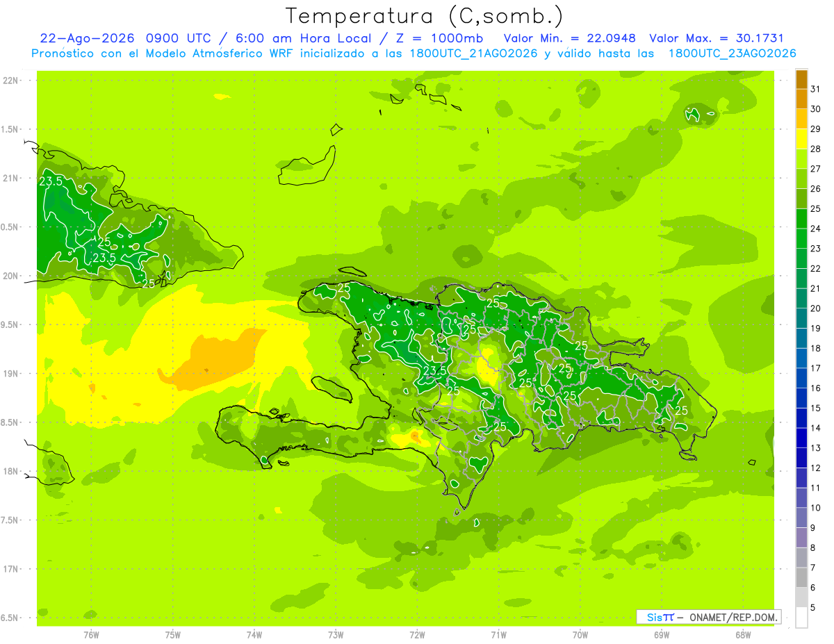The width and height of the screenshot is (834, 644).
Task: Click the colorbar label "15"
Action: pos(816,408)
